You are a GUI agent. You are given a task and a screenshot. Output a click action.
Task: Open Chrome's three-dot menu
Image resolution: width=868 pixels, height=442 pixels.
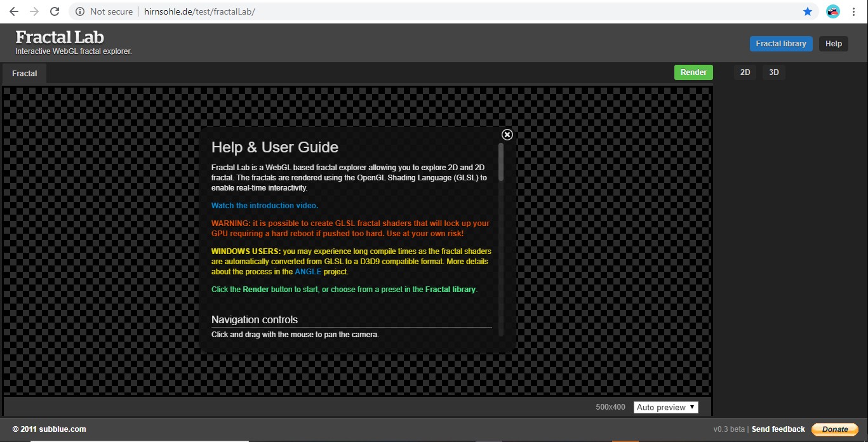(x=854, y=11)
